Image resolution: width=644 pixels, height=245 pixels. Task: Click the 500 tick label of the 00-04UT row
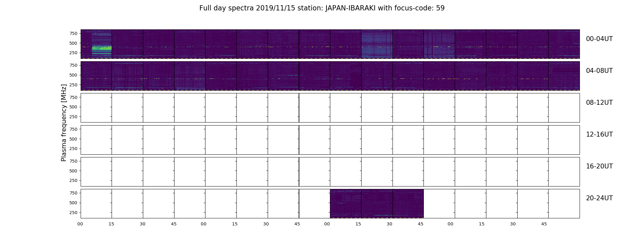tap(73, 43)
